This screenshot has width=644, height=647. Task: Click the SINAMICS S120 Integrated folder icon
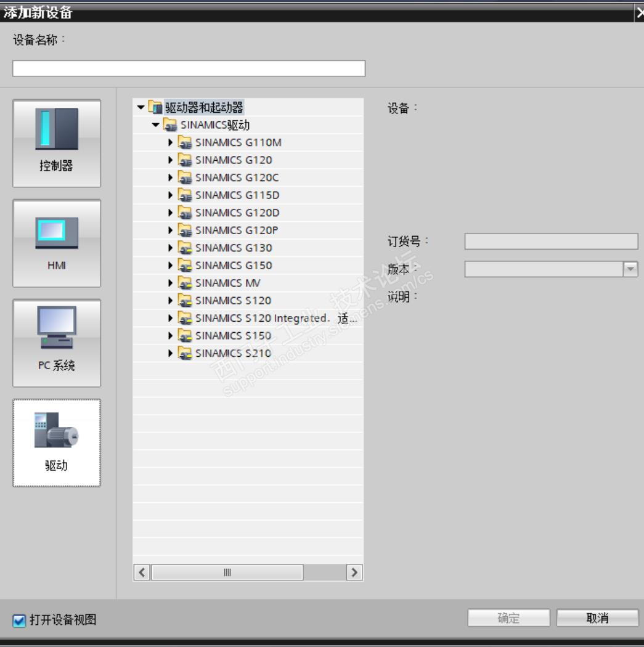[x=185, y=318]
